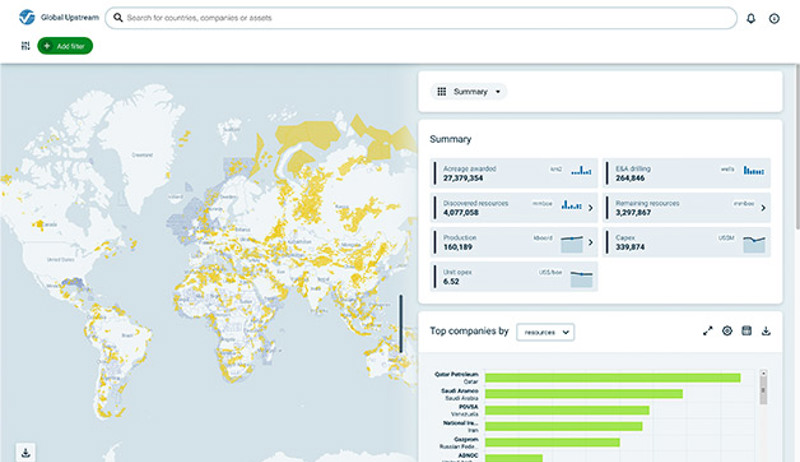Expand the Top companies chart to fullscreen
The height and width of the screenshot is (462, 800).
coord(707,331)
